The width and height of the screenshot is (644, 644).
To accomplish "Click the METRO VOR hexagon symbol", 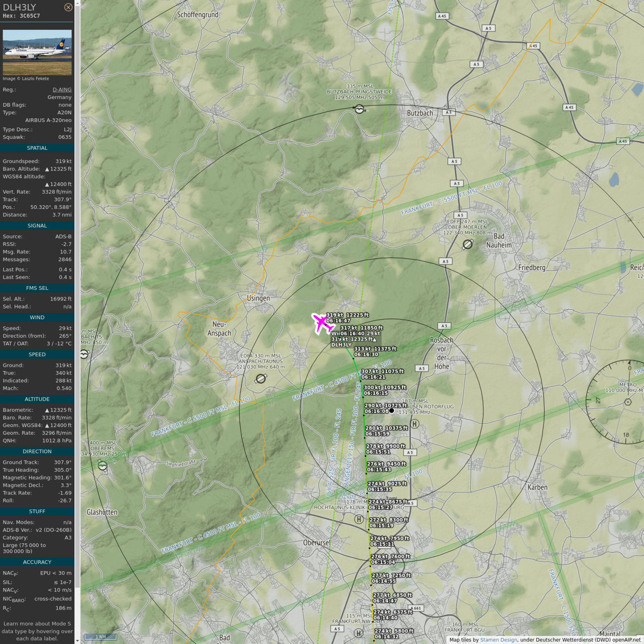I will click(x=628, y=402).
